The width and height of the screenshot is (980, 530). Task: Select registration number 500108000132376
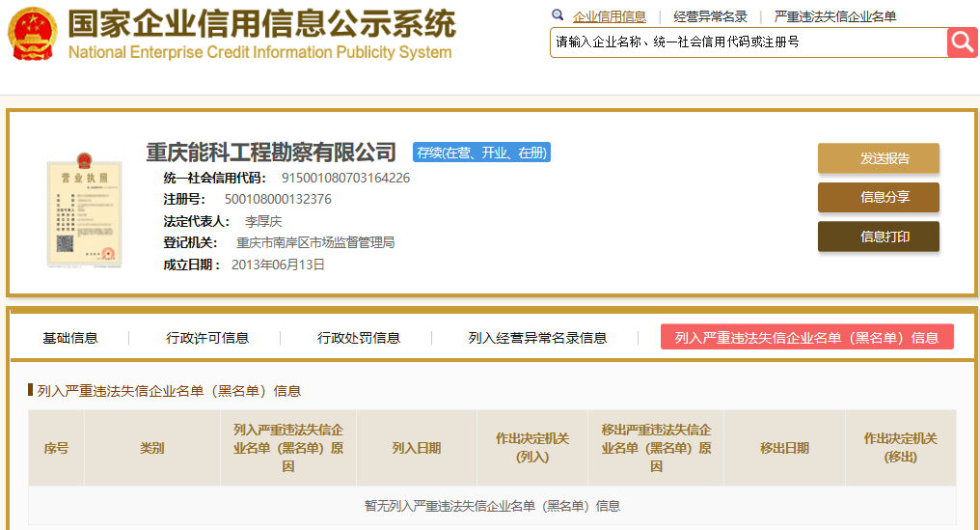tap(278, 199)
